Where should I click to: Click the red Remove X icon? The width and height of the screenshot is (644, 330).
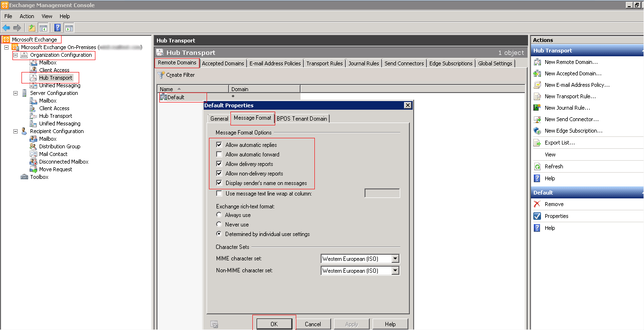coord(537,204)
